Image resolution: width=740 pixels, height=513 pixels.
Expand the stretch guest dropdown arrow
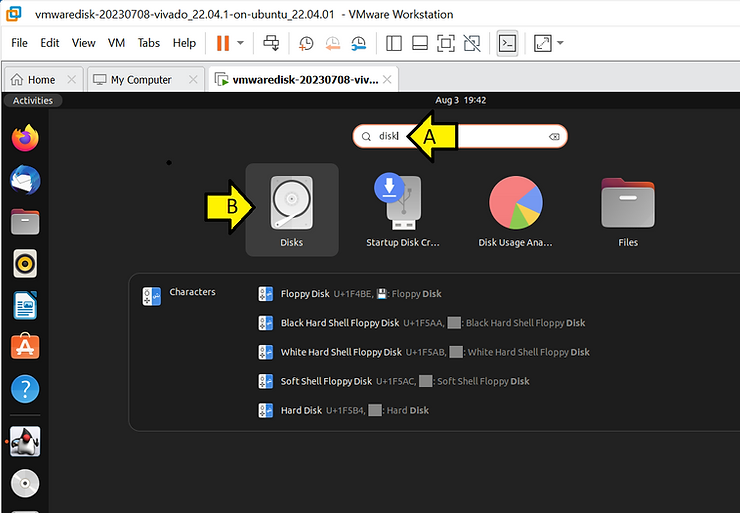click(x=560, y=43)
